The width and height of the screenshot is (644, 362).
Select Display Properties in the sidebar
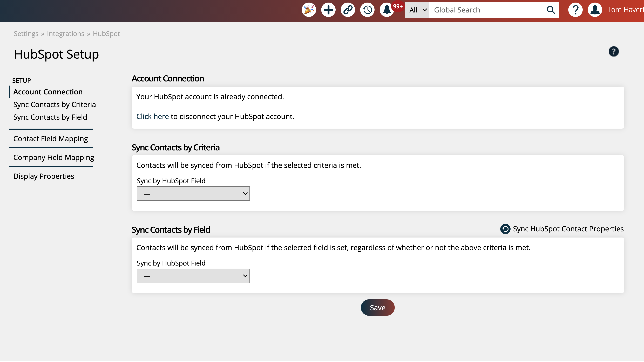(x=44, y=176)
